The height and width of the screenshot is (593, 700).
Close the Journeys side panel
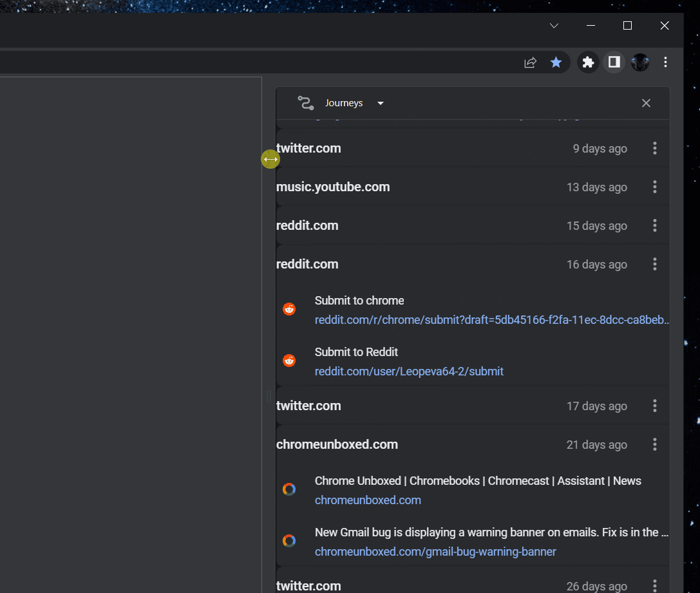[x=646, y=102]
